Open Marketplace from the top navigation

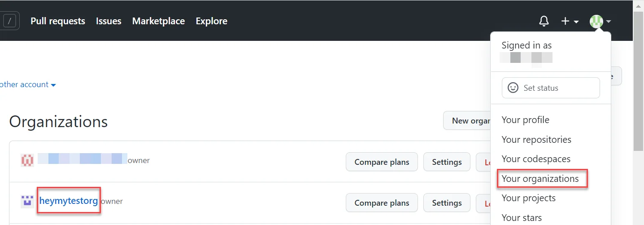(x=158, y=21)
